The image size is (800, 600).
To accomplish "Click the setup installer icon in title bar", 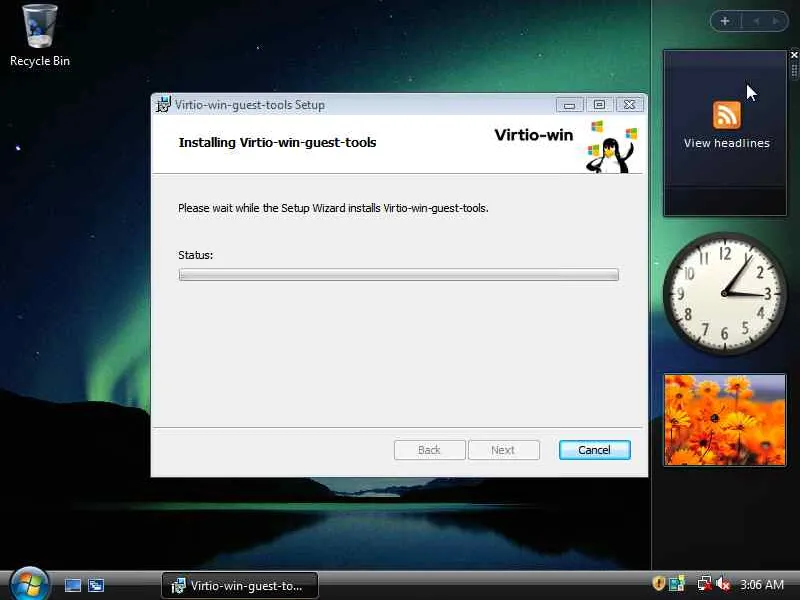I will (x=163, y=105).
